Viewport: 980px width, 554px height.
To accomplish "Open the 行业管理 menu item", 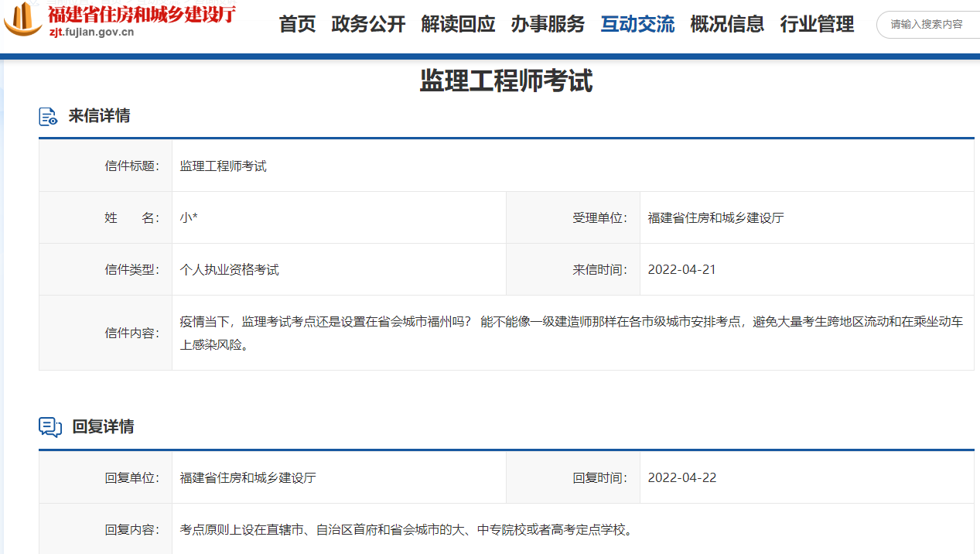I will (816, 24).
